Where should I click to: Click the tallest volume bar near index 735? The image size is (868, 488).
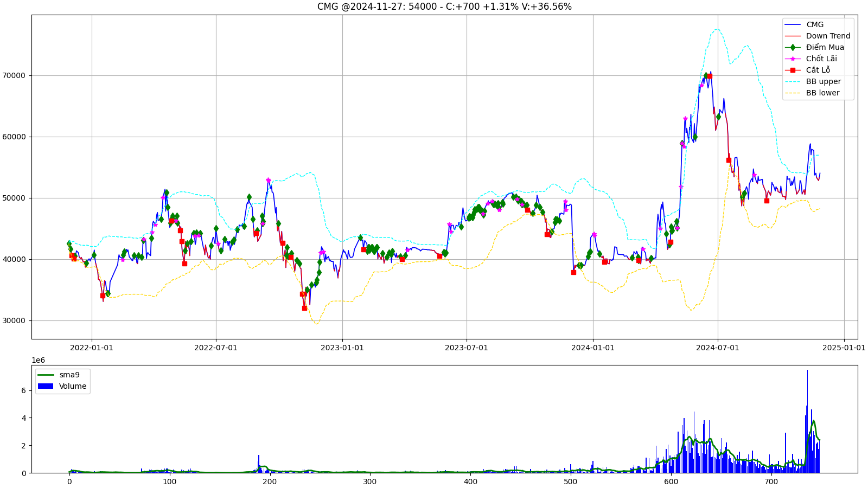click(x=807, y=421)
